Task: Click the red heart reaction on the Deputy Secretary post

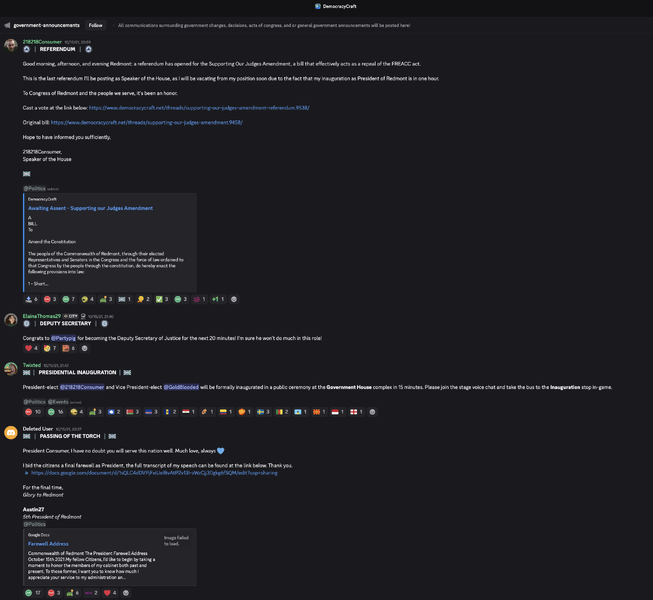Action: (31, 349)
